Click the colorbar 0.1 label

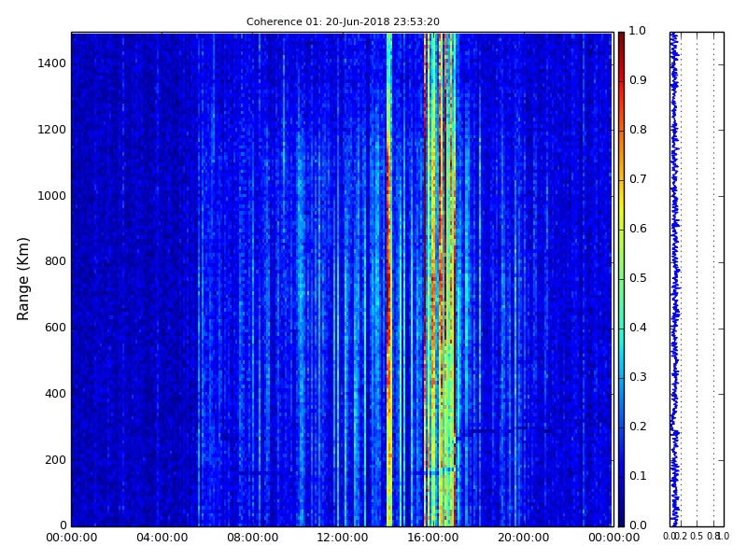(638, 476)
